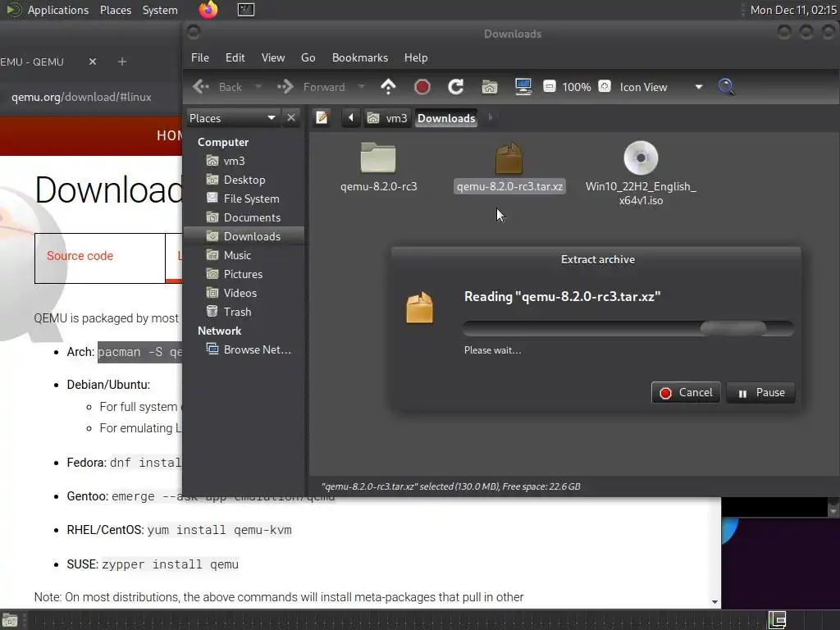Pause the archive extraction

point(760,393)
